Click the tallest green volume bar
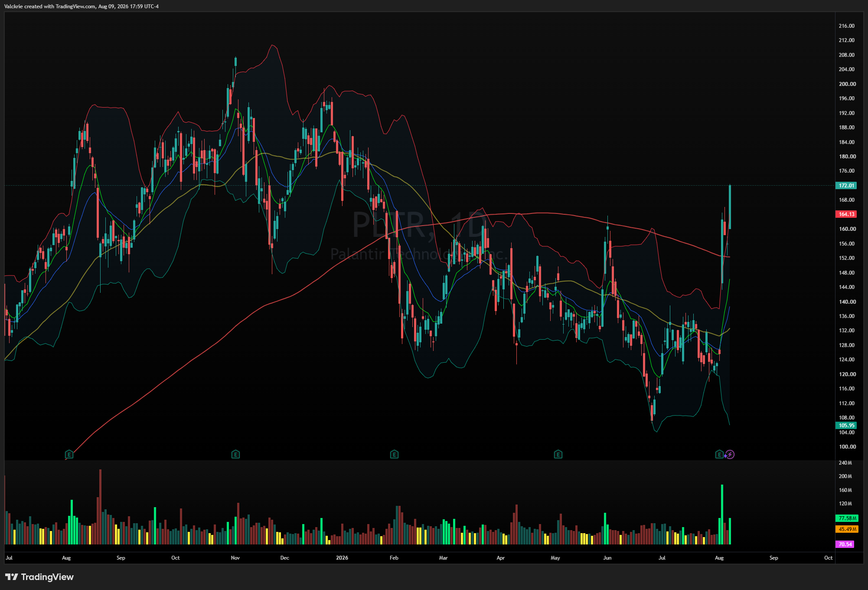The height and width of the screenshot is (590, 868). pos(722,515)
